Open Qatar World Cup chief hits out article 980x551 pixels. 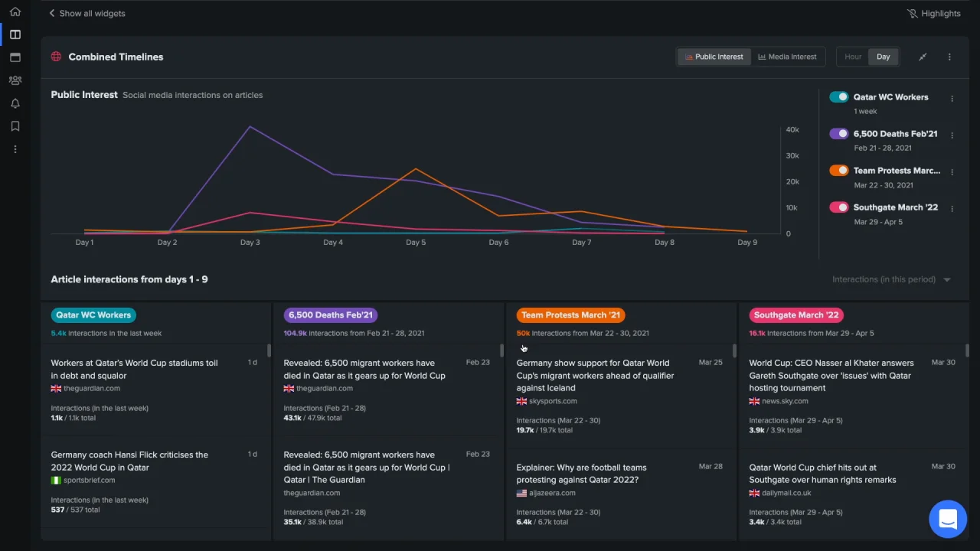click(823, 474)
